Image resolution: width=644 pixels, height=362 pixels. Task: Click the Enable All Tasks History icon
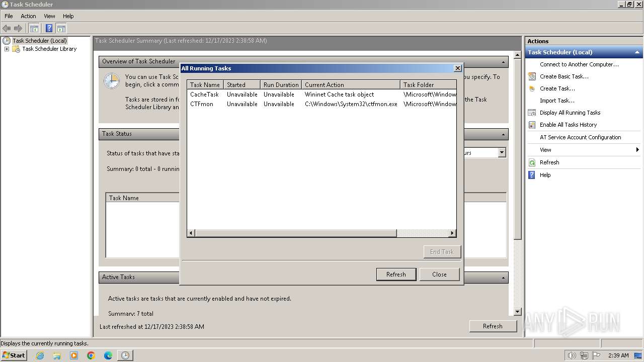(532, 125)
